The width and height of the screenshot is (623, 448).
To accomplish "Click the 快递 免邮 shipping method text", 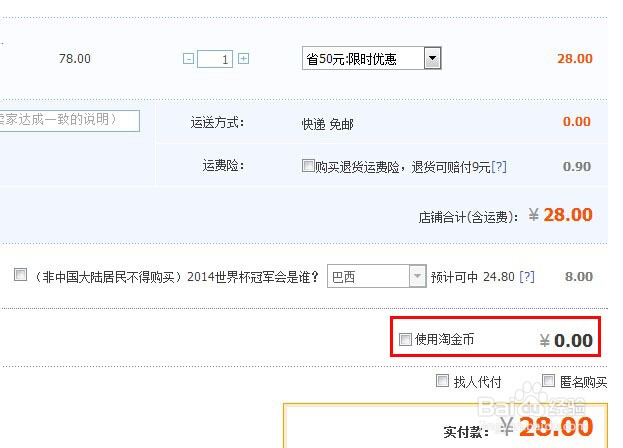I will pyautogui.click(x=327, y=124).
